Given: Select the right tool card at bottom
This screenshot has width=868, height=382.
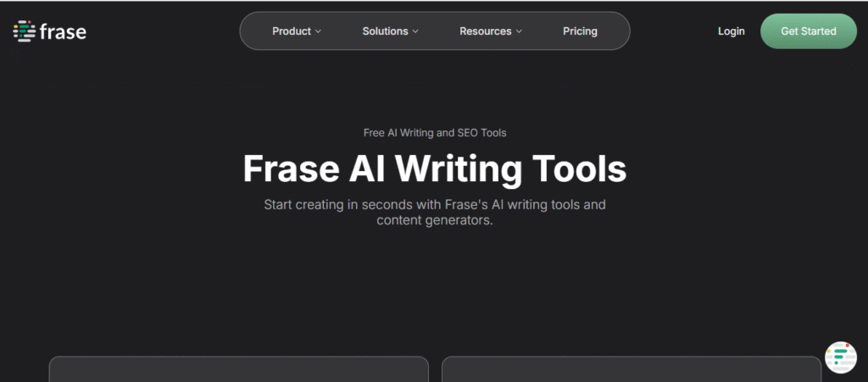Looking at the screenshot, I should [631, 369].
